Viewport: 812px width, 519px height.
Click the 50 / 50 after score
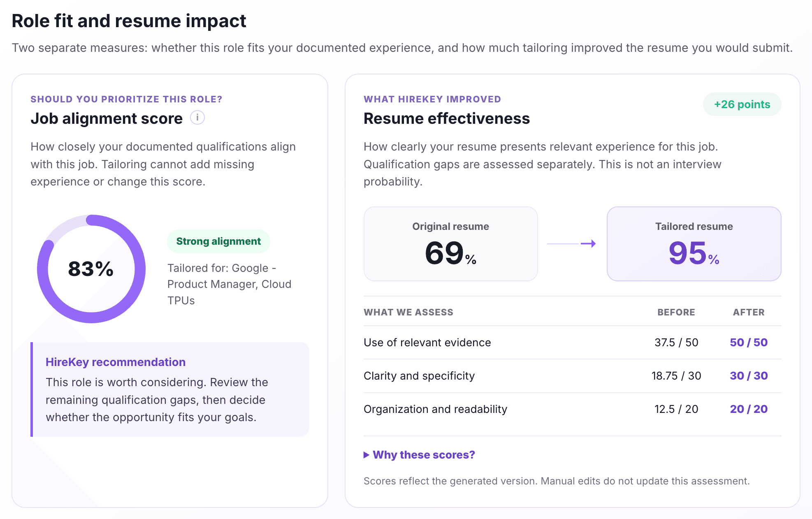coord(749,343)
